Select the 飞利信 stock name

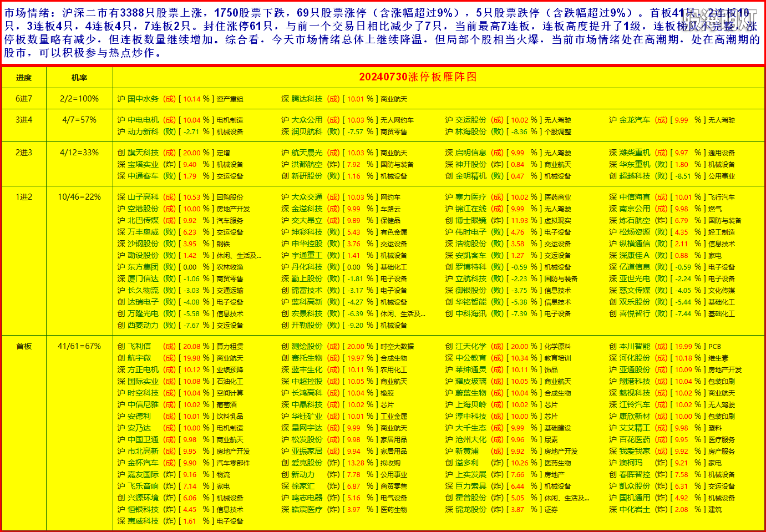(x=139, y=346)
